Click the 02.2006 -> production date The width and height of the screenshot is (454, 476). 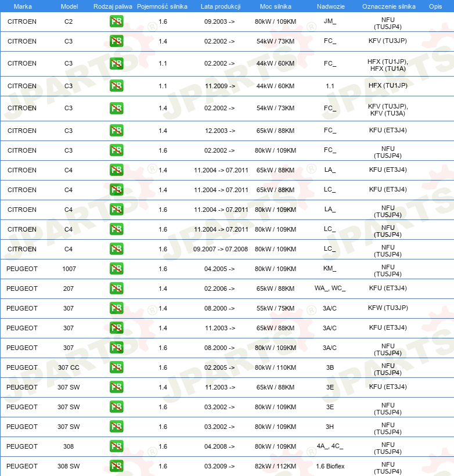(x=219, y=289)
